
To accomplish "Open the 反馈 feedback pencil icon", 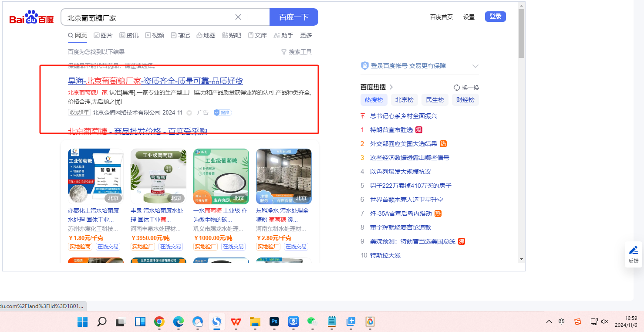I will (634, 250).
